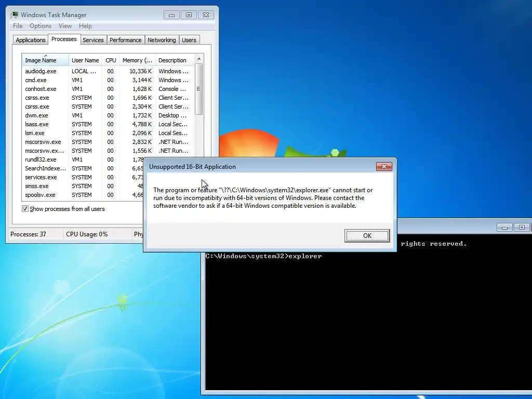
Task: Click the 10,336 K memory value
Action: [140, 71]
